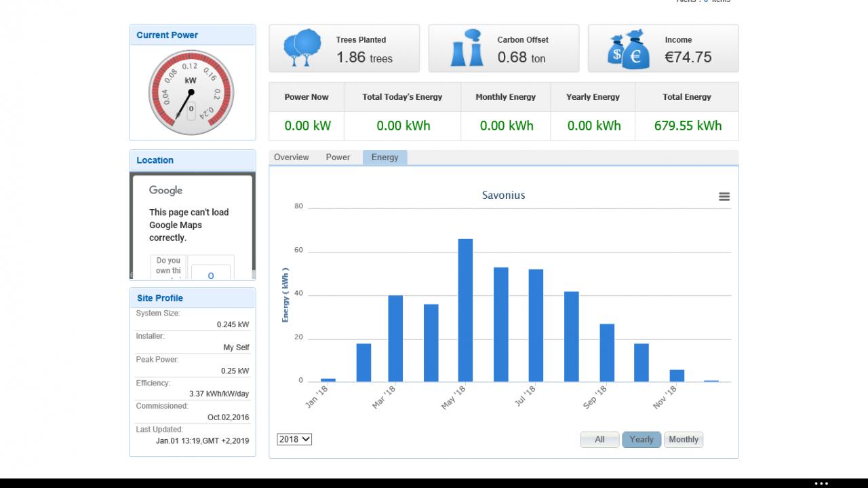Screen dimensions: 868x488
Task: Click the Energy (kWh) axis label
Action: [285, 295]
